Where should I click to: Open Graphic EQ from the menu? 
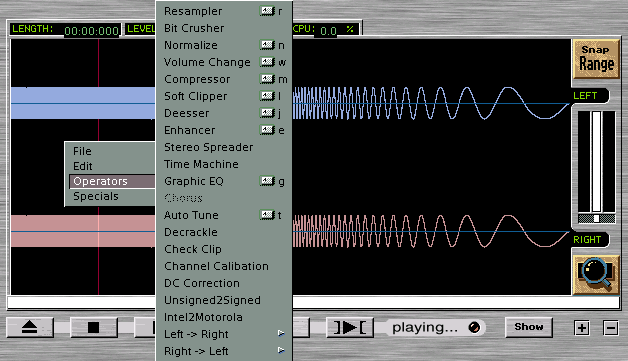tap(224, 181)
